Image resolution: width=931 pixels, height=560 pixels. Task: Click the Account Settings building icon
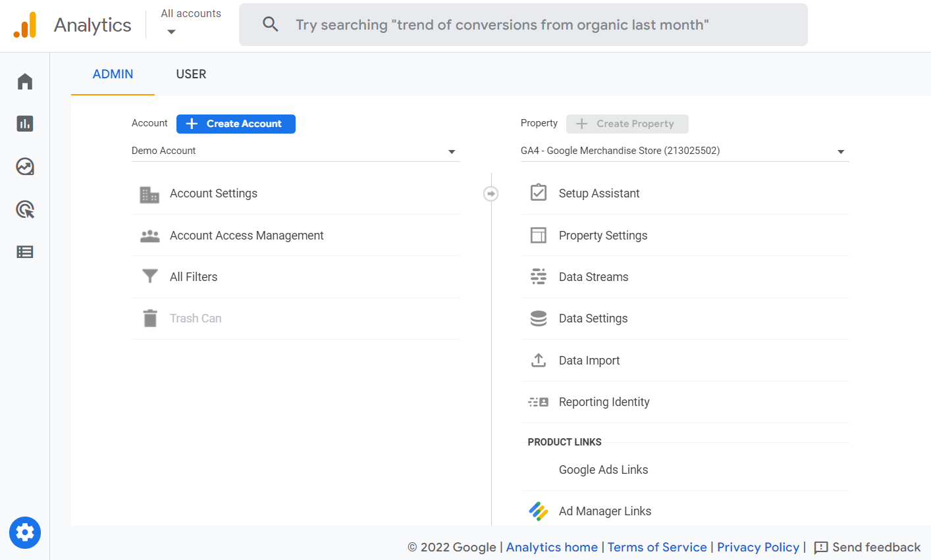(149, 194)
